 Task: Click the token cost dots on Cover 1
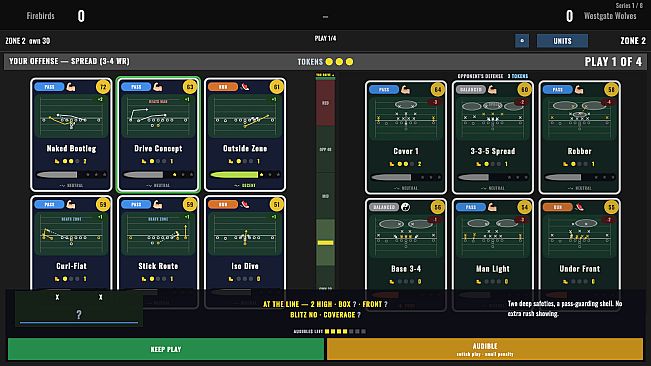point(405,164)
